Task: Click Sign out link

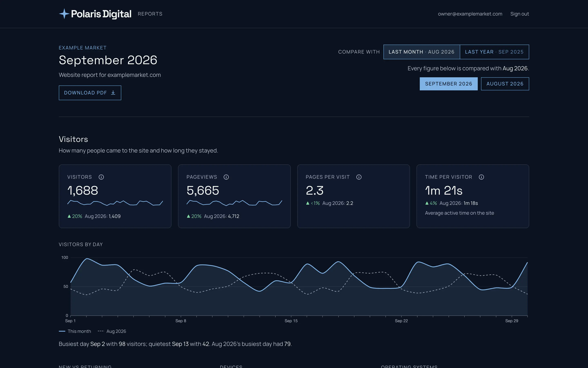Action: (x=519, y=14)
